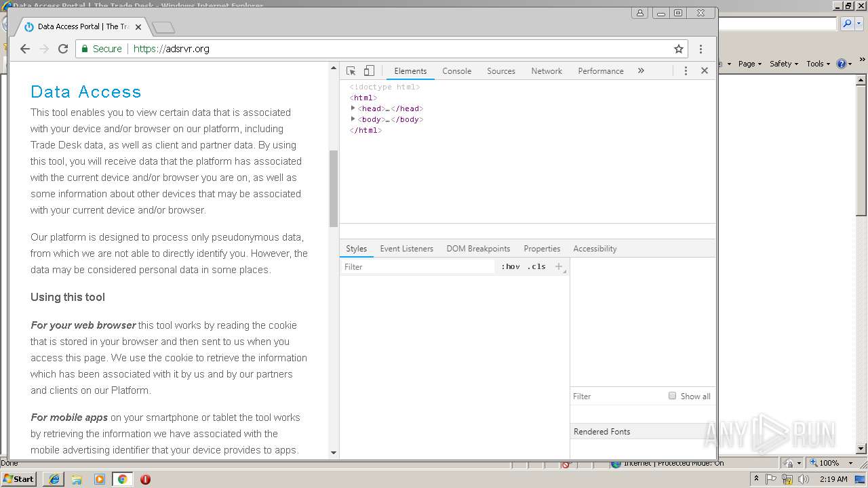This screenshot has width=868, height=488.
Task: Switch to the Elements tab
Action: click(x=410, y=70)
